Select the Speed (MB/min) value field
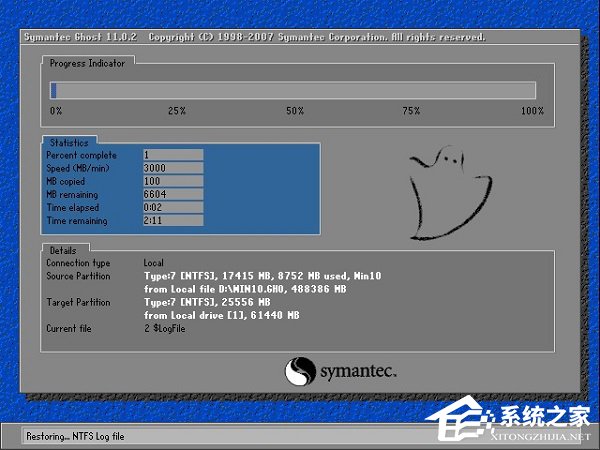 tap(173, 168)
